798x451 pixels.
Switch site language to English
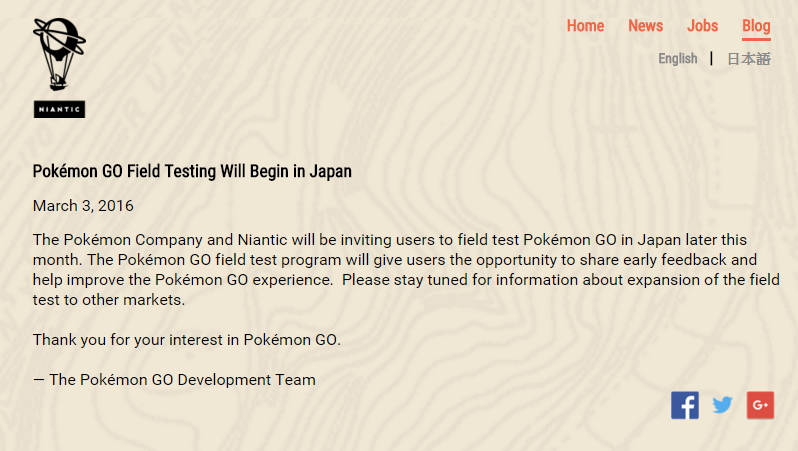(x=677, y=59)
